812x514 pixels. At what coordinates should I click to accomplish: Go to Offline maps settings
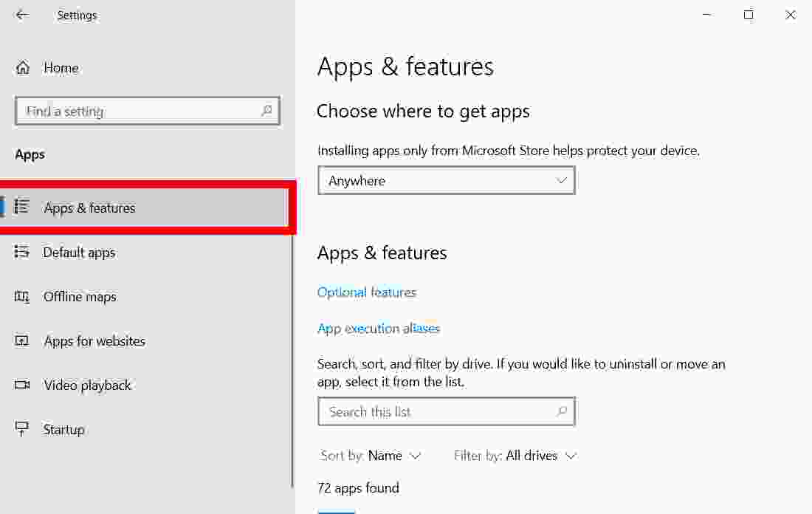click(x=80, y=297)
